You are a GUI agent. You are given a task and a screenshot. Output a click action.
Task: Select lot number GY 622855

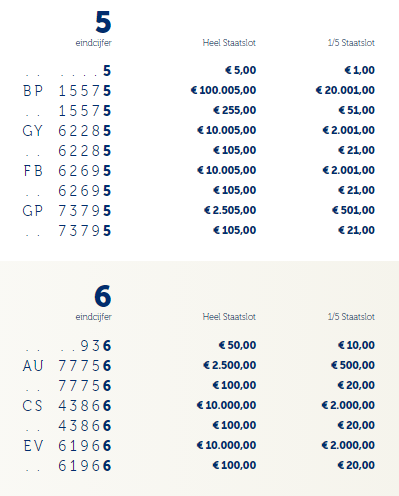coord(67,131)
